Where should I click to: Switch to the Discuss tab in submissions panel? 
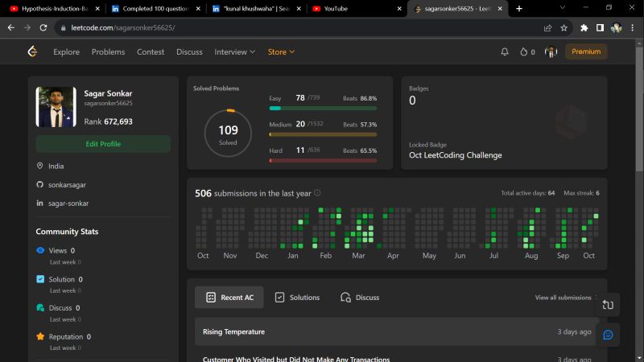[x=359, y=297]
